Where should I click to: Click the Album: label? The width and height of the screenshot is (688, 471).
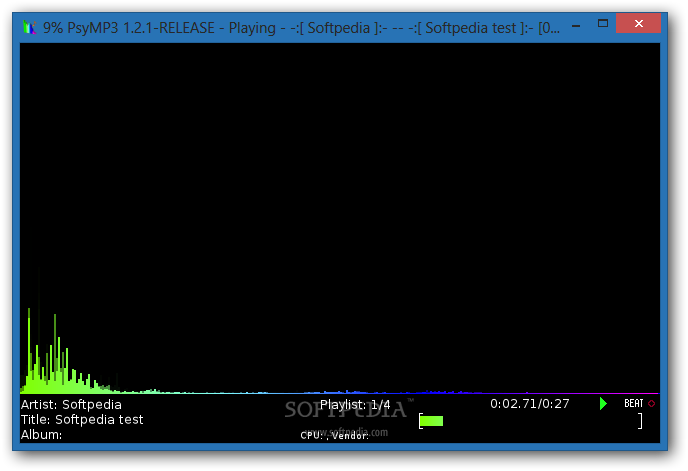click(41, 435)
